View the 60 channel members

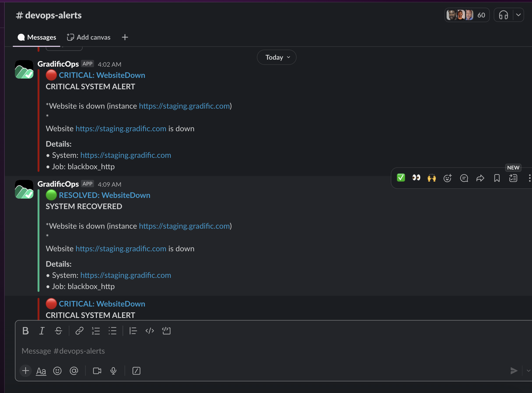pyautogui.click(x=467, y=15)
